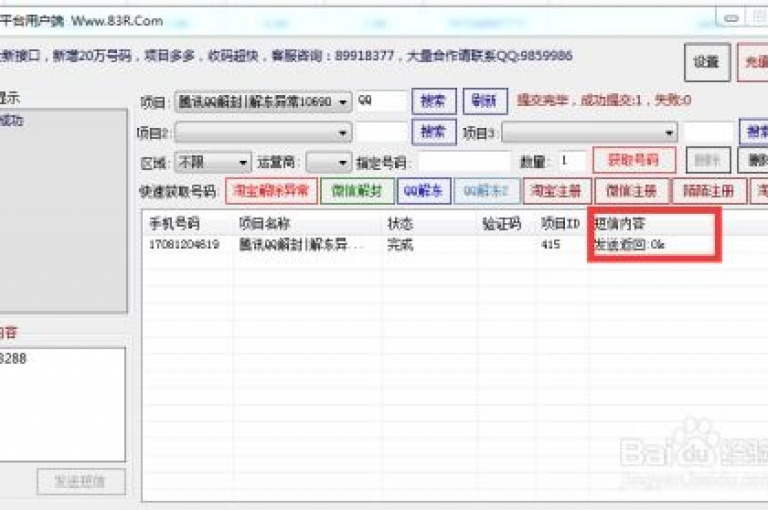Select the 腾讯QQ解封|解冻异 project name cell
The image size is (768, 510).
click(x=300, y=244)
